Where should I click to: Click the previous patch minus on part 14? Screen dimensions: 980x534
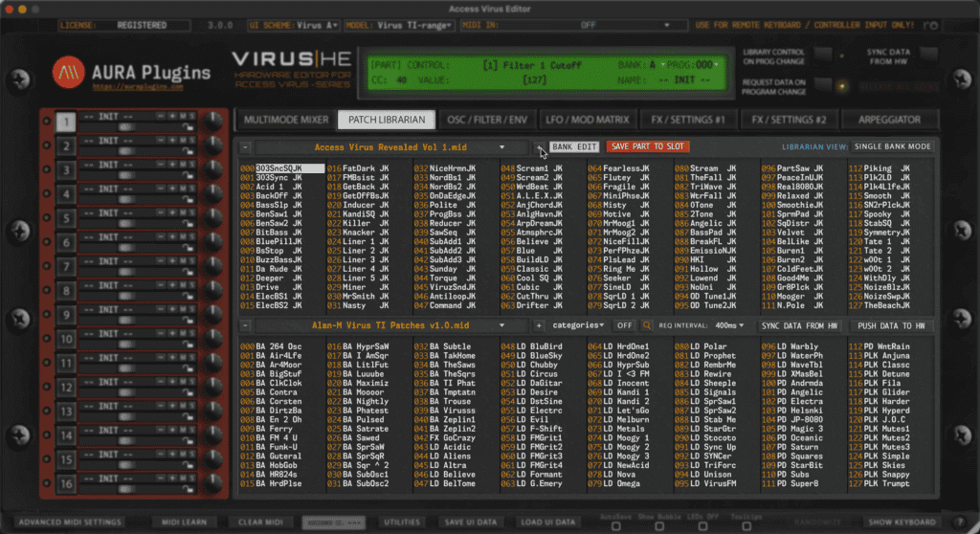(161, 431)
